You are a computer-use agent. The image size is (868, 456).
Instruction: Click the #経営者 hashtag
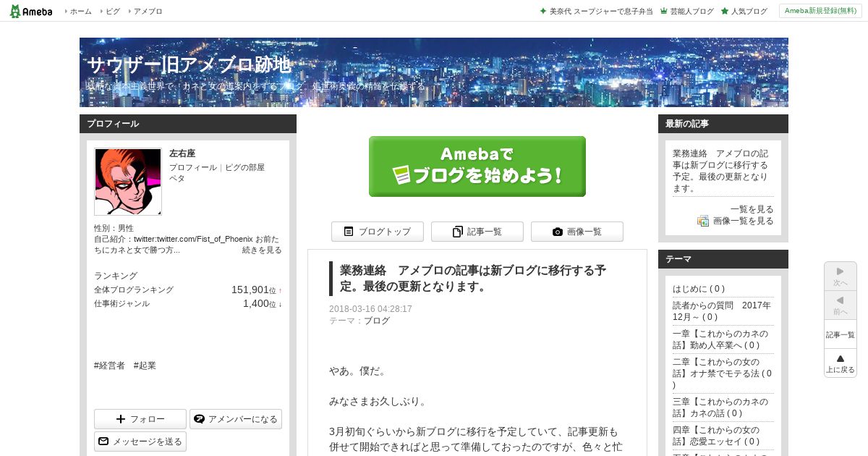109,366
